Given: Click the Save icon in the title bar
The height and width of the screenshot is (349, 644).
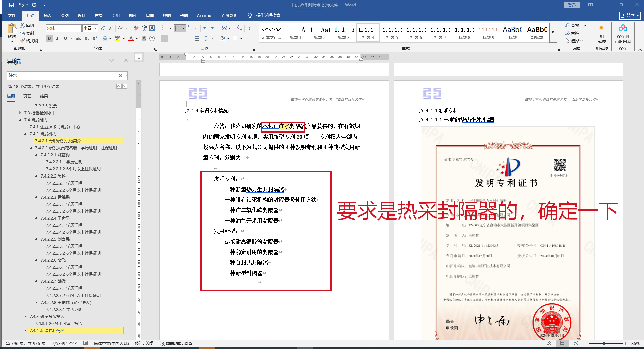Looking at the screenshot, I should click(x=12, y=5).
